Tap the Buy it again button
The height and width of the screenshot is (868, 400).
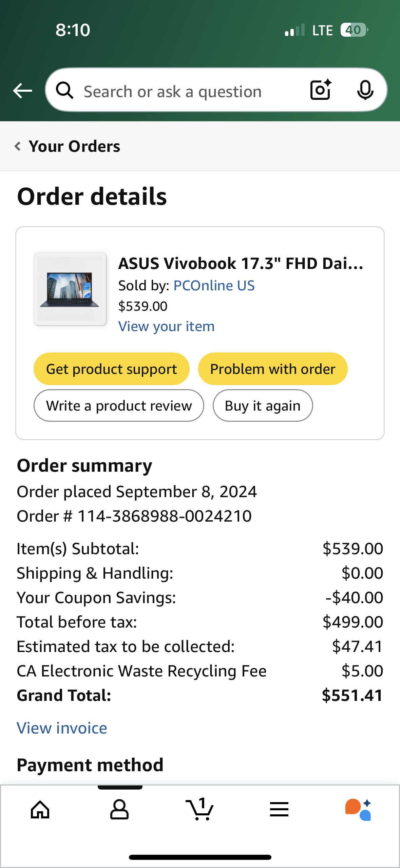[263, 406]
